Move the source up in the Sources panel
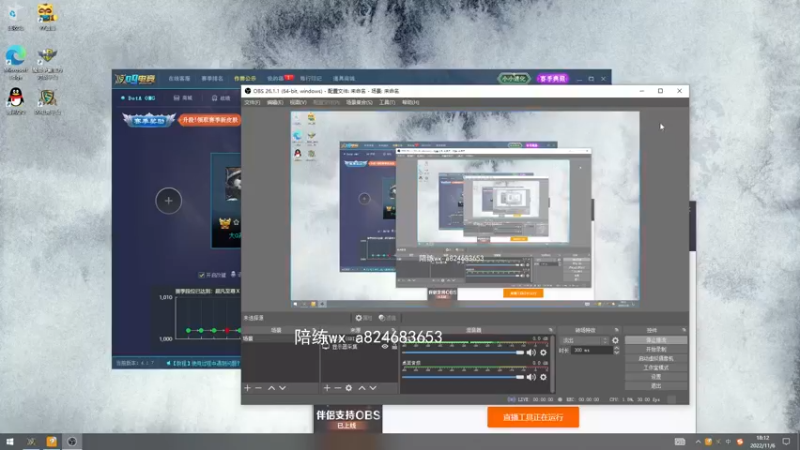This screenshot has width=800, height=450. pyautogui.click(x=362, y=388)
